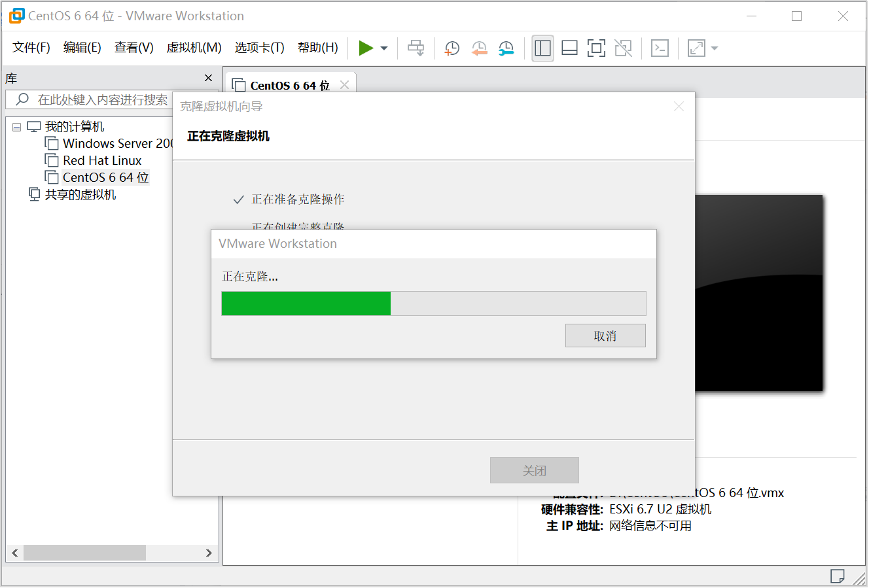Take a snapshot of the virtual machine
This screenshot has height=588, width=869.
point(452,48)
